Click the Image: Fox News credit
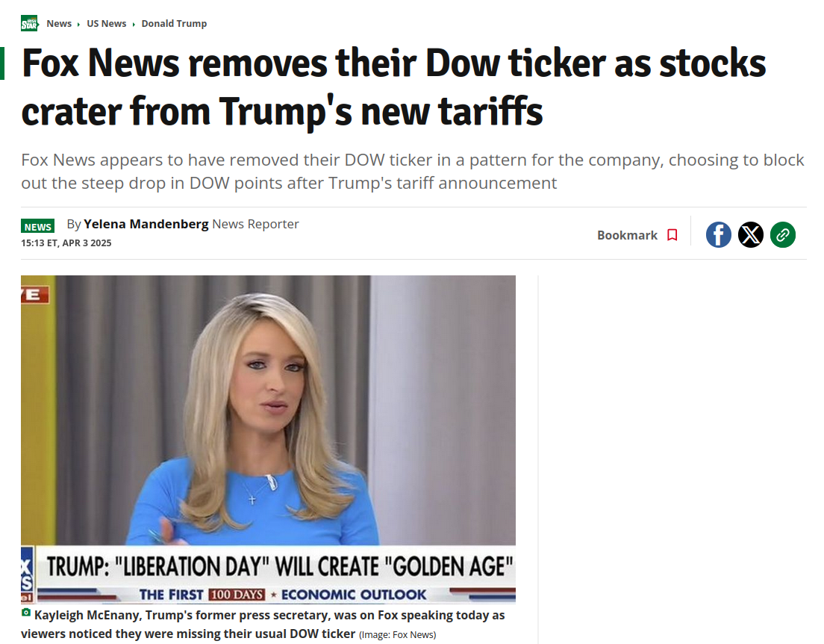 [x=397, y=635]
